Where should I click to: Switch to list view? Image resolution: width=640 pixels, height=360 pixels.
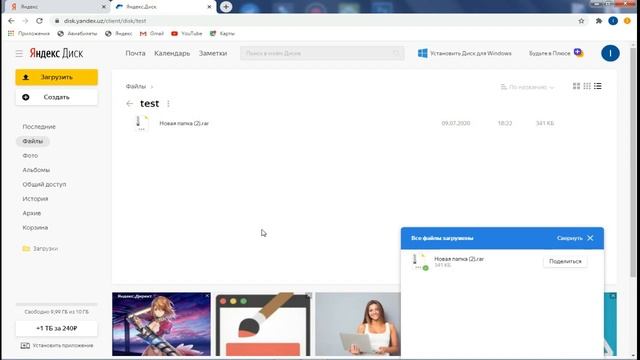[598, 86]
